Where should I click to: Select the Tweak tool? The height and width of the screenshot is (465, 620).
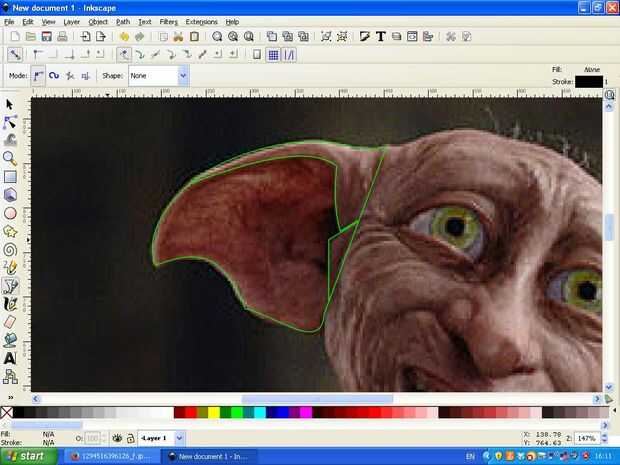click(x=9, y=140)
